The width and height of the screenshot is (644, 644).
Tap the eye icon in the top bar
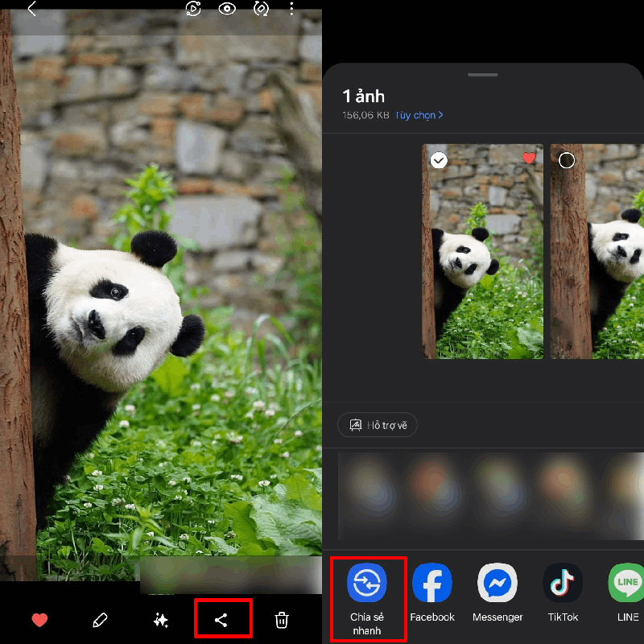tap(227, 9)
